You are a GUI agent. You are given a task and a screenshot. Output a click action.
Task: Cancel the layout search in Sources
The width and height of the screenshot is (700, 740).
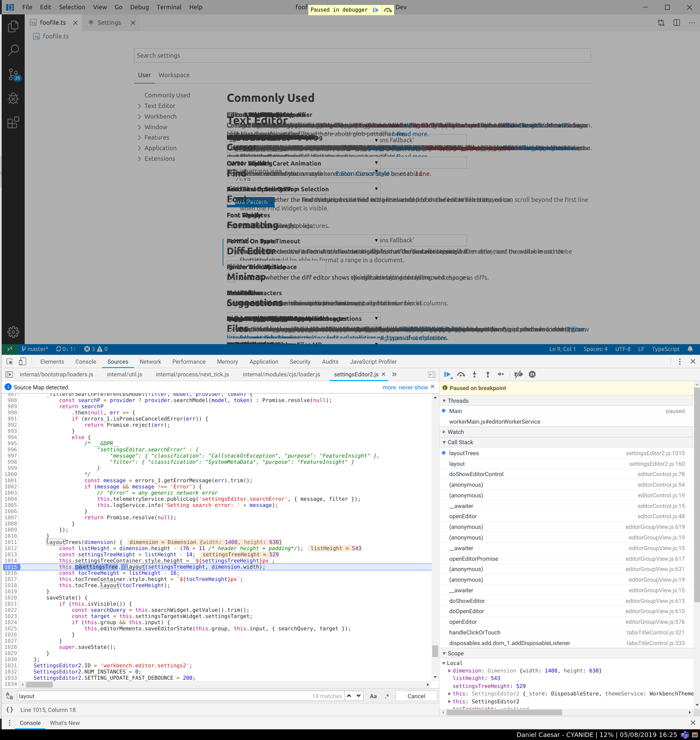pos(416,696)
